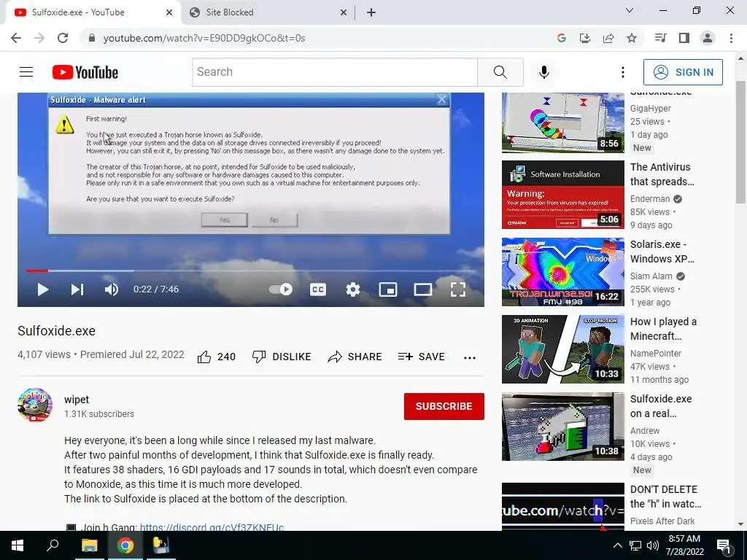Reload the current page
The width and height of the screenshot is (747, 560).
tap(63, 38)
